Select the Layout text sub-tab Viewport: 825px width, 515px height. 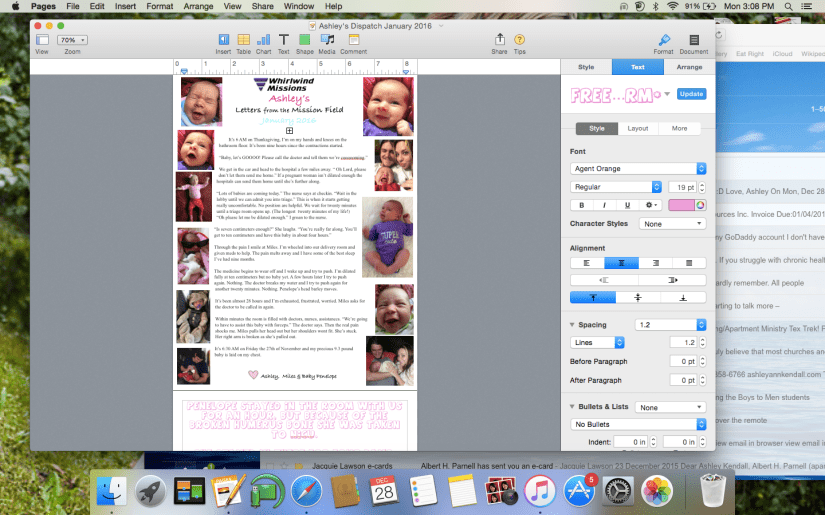pyautogui.click(x=638, y=128)
